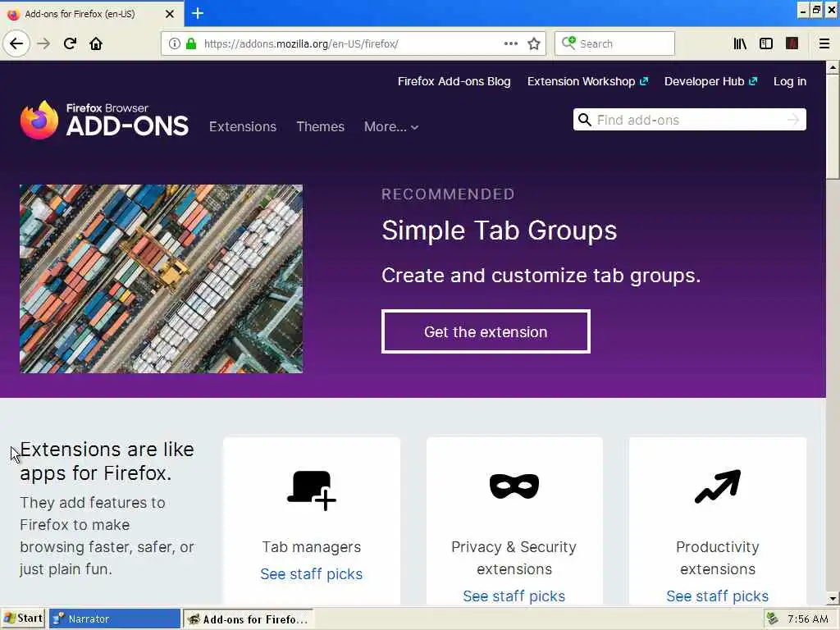Go back with the browser back arrow
The image size is (840, 630).
tap(16, 43)
